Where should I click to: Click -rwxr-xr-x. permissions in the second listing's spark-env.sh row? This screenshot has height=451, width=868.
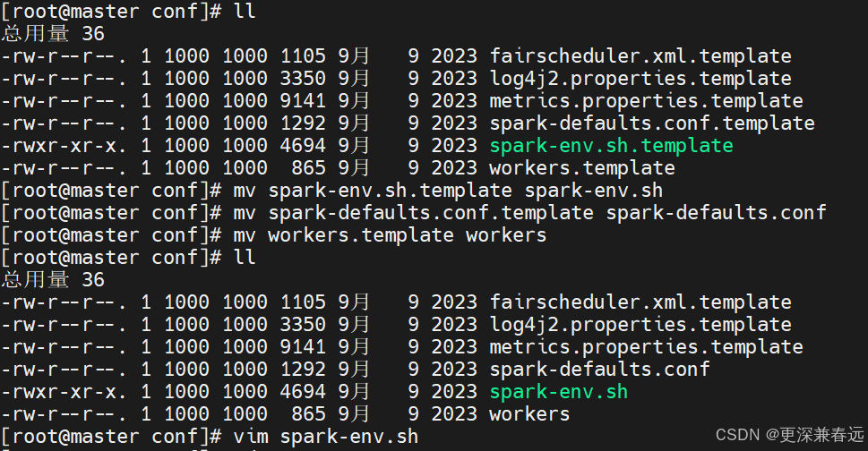pyautogui.click(x=64, y=392)
